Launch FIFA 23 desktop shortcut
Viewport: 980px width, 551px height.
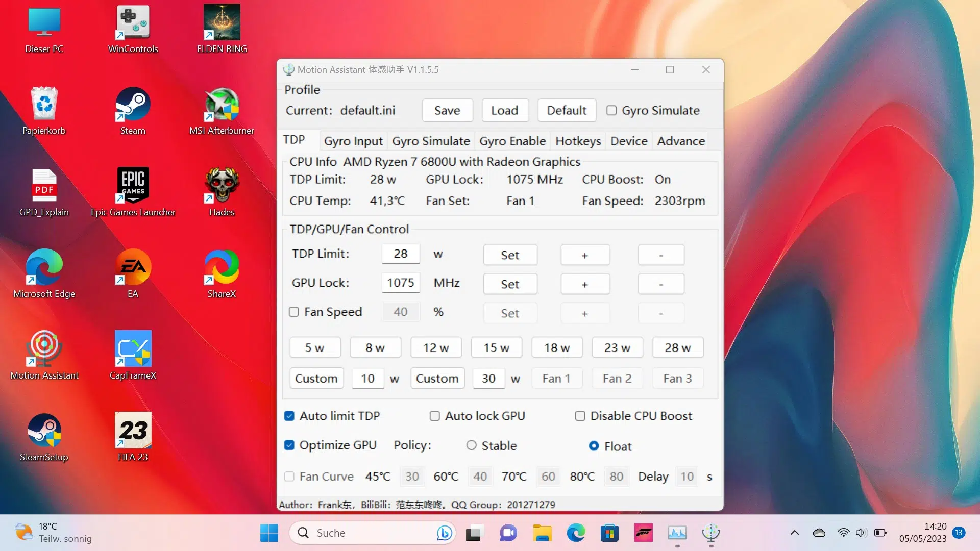pyautogui.click(x=133, y=438)
